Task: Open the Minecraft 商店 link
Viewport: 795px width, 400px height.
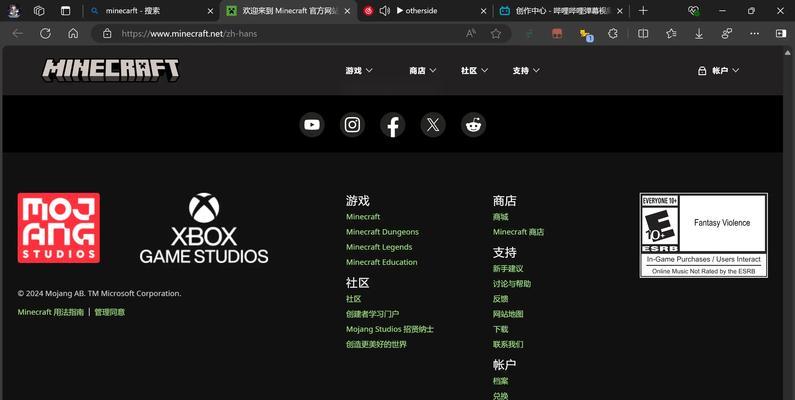Action: click(x=518, y=232)
